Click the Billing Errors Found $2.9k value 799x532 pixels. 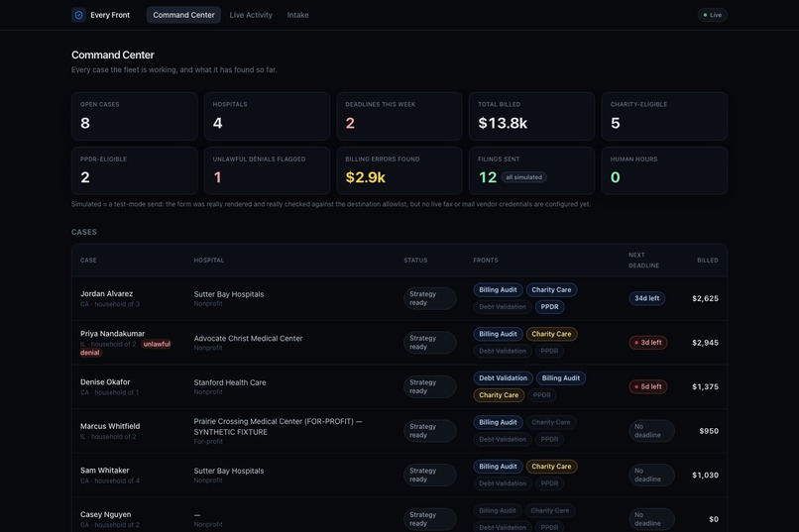pyautogui.click(x=366, y=177)
